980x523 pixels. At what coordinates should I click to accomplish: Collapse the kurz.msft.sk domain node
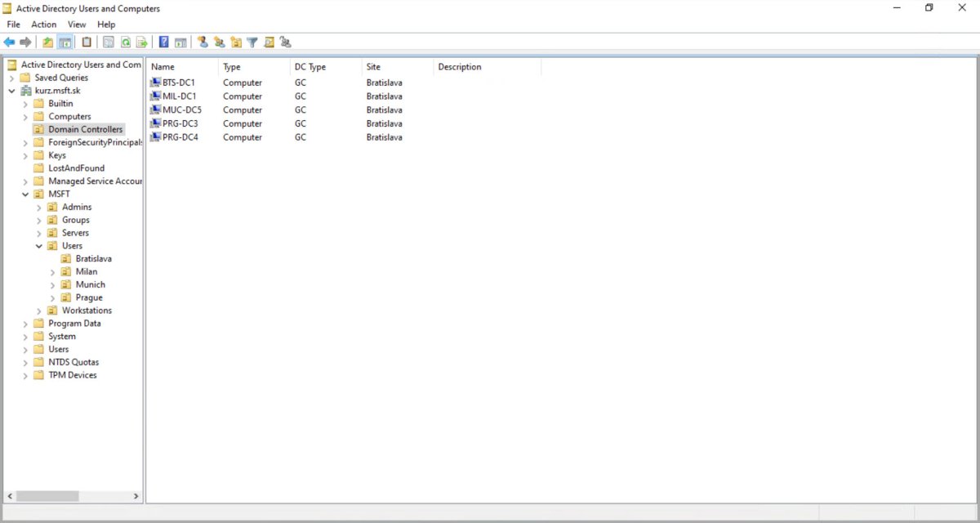[11, 91]
